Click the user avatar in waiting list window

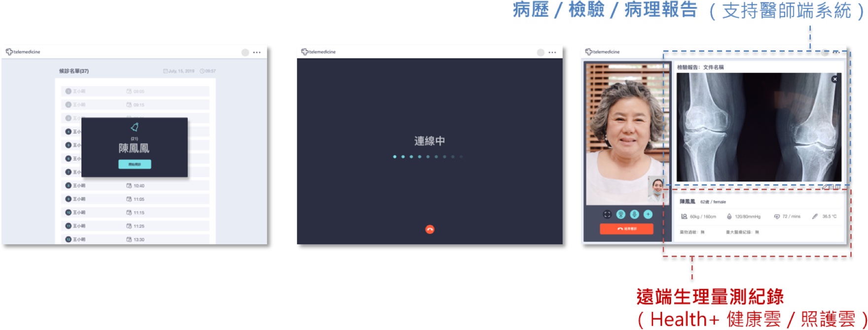(x=245, y=52)
